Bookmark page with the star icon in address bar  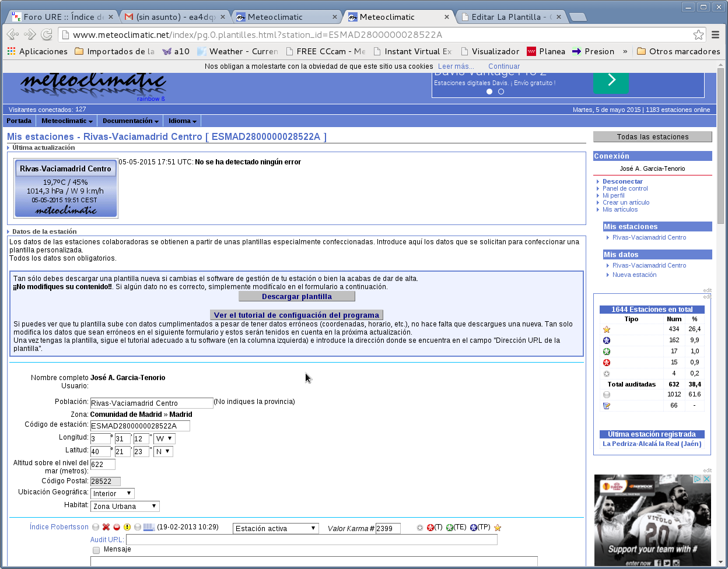point(698,34)
